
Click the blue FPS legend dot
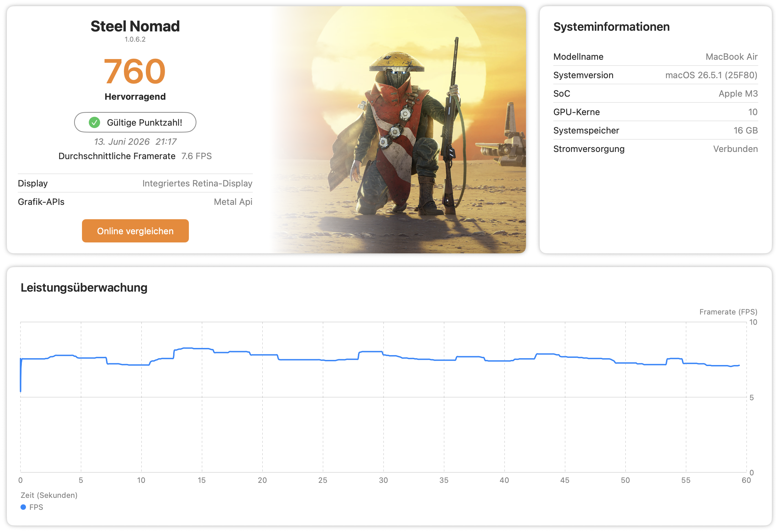23,507
